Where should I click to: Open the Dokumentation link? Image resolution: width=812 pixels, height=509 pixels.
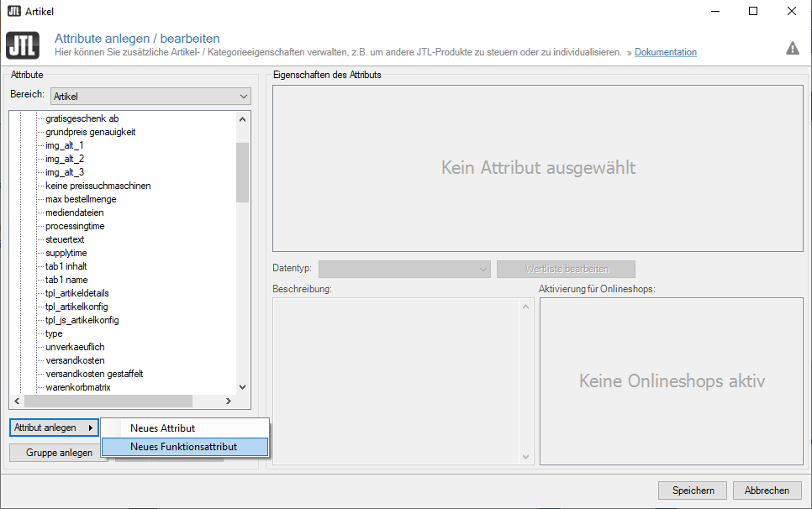666,52
